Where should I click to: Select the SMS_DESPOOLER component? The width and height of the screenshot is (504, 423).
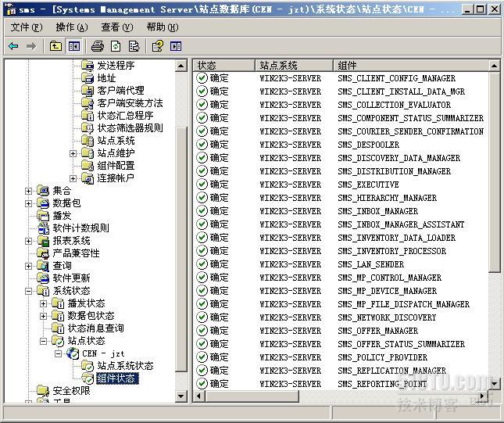[368, 145]
